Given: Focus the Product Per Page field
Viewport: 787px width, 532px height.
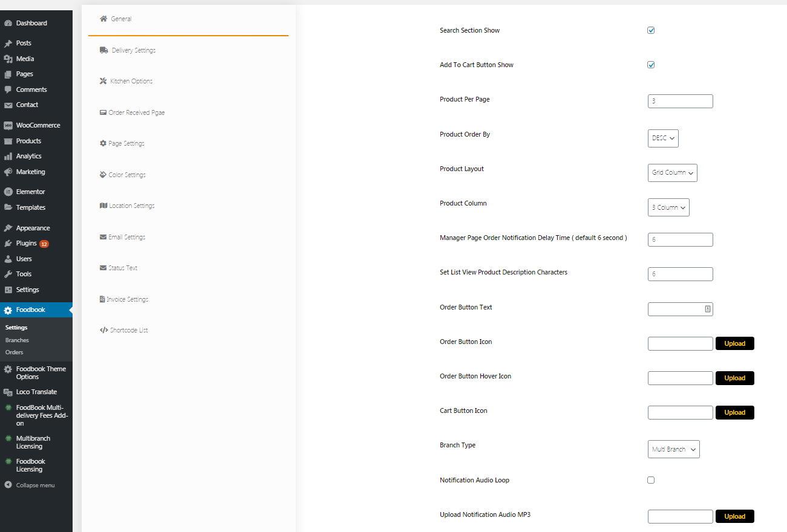Looking at the screenshot, I should [680, 102].
